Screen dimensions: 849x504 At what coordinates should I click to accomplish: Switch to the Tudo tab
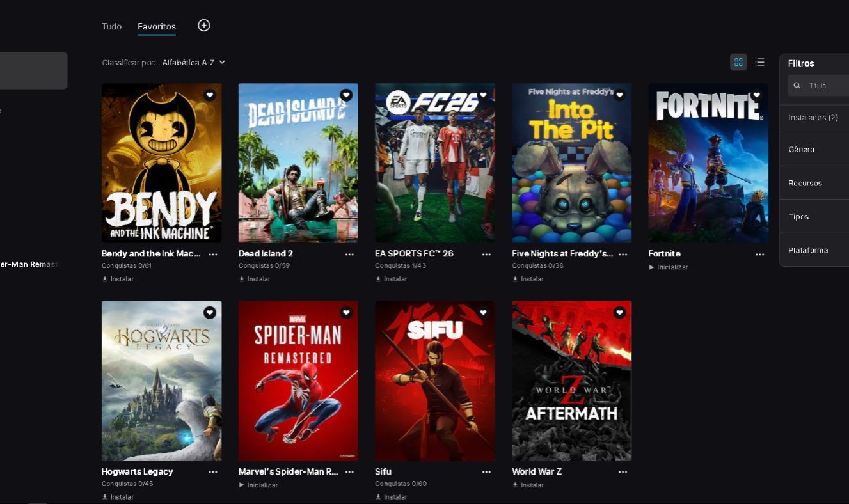click(111, 26)
